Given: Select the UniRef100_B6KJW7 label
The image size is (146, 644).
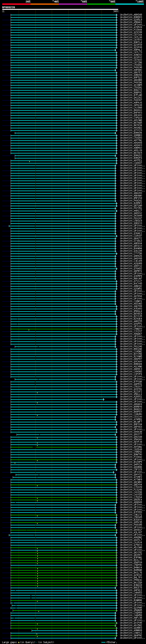Looking at the screenshot, I should [x=131, y=278].
